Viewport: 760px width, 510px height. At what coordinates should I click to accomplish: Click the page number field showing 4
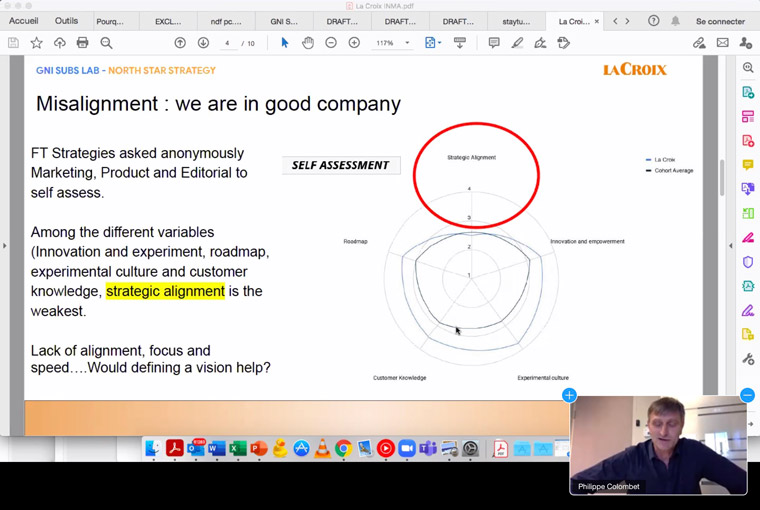click(x=227, y=43)
